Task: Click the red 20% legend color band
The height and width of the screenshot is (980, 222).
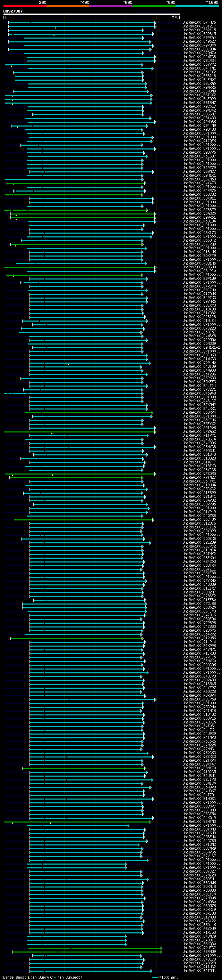Action: click(x=25, y=6)
